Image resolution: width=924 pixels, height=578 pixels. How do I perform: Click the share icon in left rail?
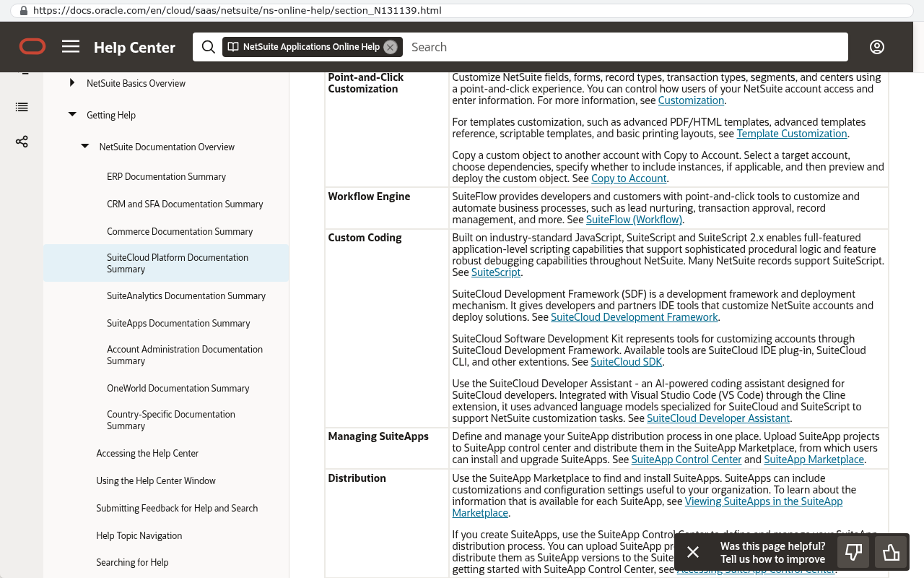tap(22, 142)
